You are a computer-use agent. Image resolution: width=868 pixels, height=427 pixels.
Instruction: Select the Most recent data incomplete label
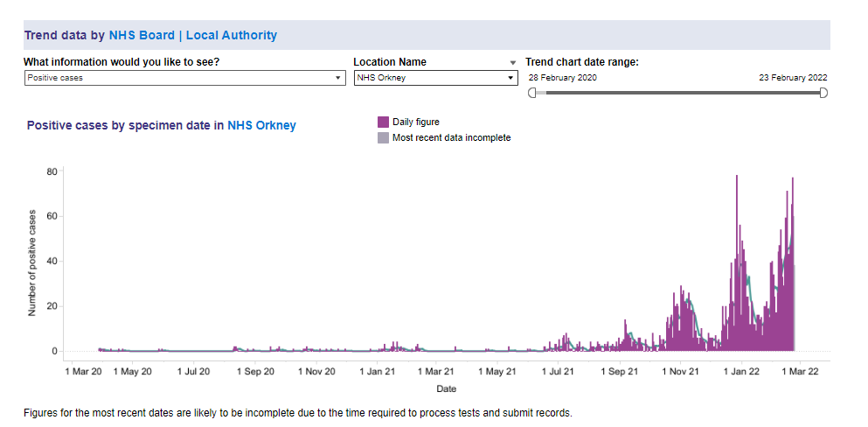[x=451, y=138]
